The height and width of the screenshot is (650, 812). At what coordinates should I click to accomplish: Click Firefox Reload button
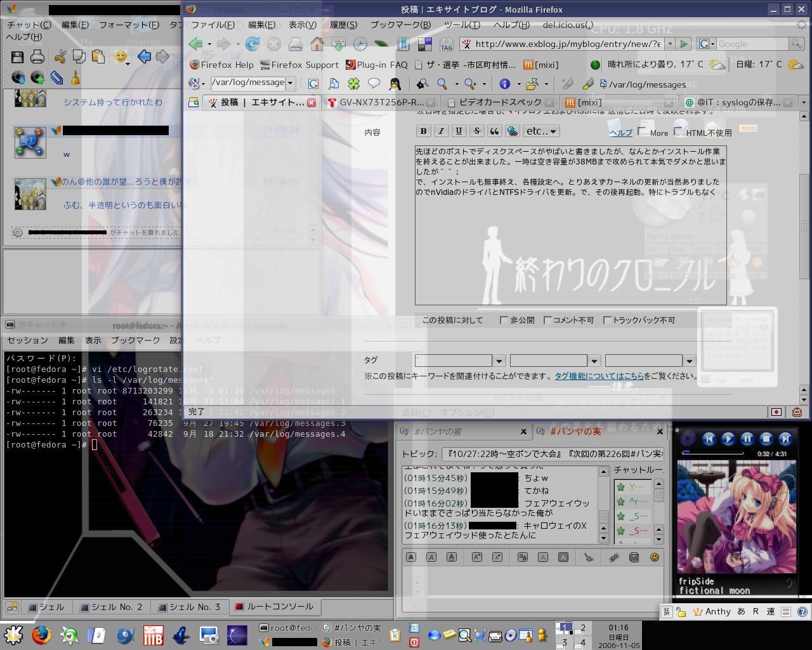coord(252,44)
